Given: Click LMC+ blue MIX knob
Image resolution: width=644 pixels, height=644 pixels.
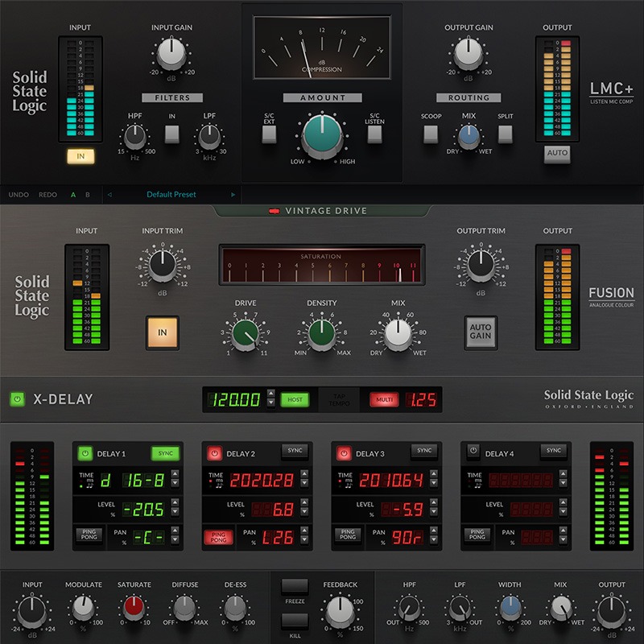Looking at the screenshot, I should (469, 136).
